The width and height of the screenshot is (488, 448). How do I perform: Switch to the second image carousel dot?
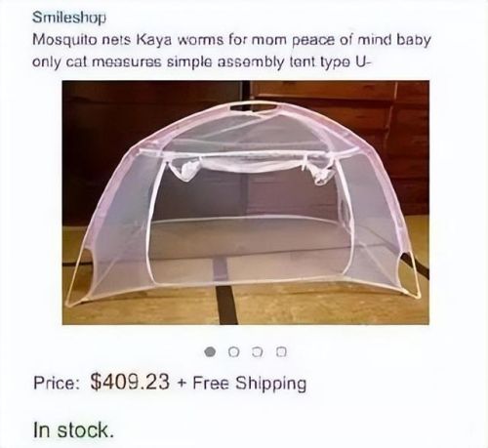click(x=233, y=351)
